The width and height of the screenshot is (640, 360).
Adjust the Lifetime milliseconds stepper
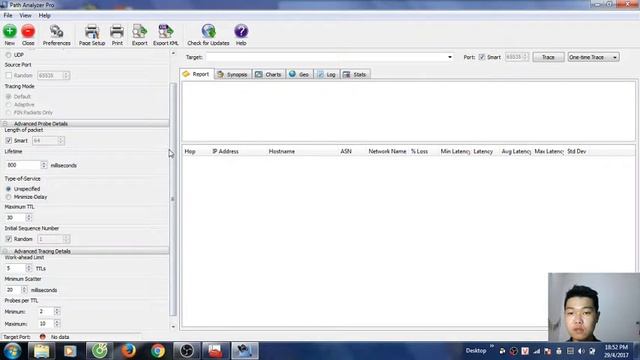click(44, 165)
